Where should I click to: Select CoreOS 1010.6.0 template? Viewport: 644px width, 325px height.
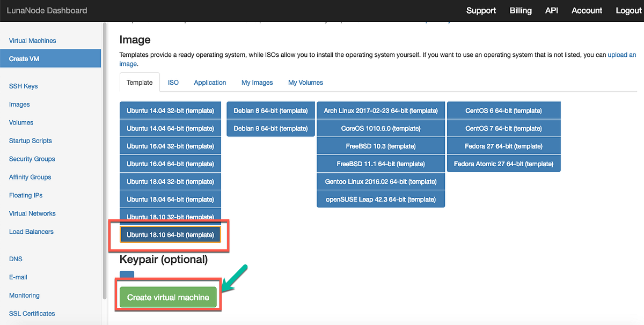(381, 129)
